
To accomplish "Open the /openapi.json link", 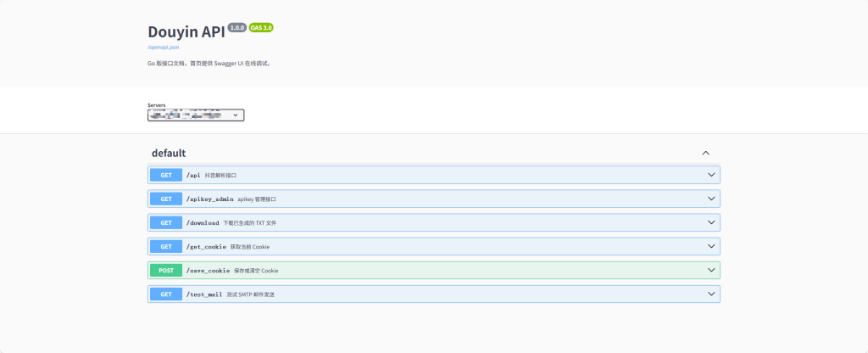I will coord(163,48).
